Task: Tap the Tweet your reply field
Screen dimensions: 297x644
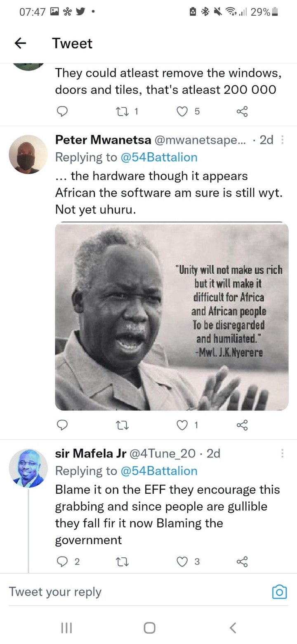Action: [136, 592]
